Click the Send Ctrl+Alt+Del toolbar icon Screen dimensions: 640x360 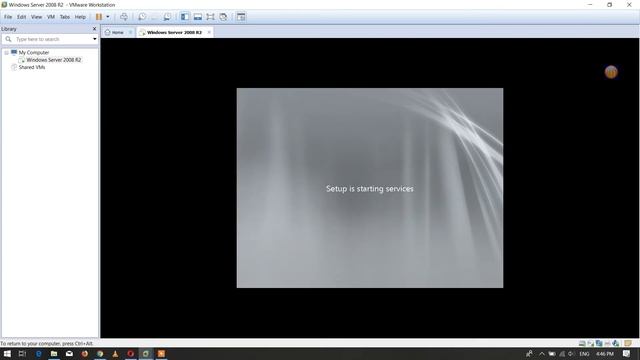[x=124, y=17]
